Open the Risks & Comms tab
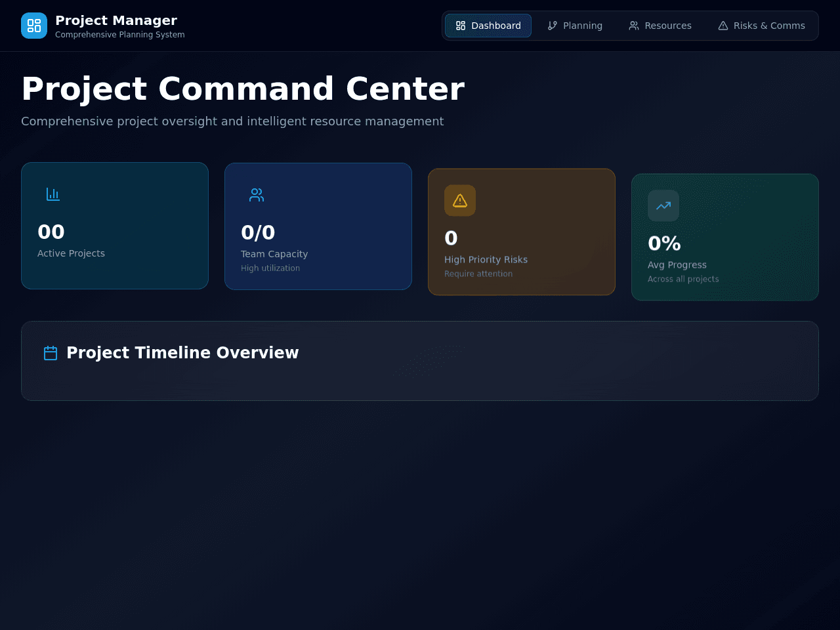 pos(761,26)
